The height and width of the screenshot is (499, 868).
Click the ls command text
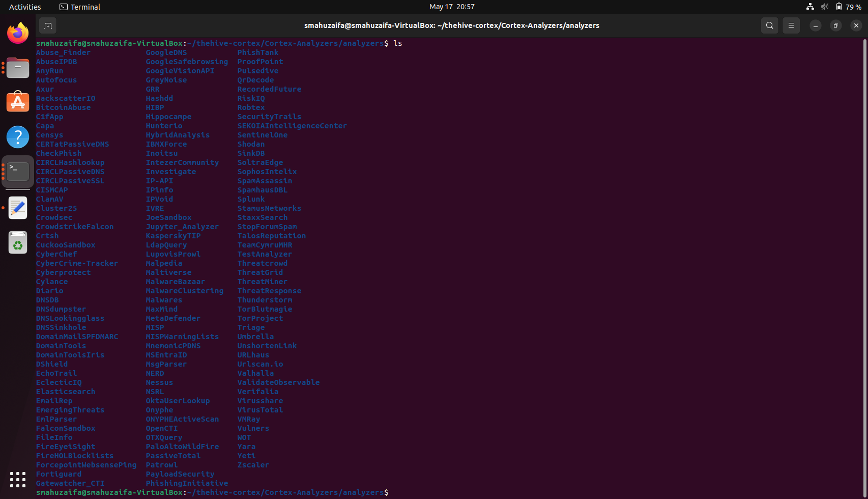tap(398, 43)
